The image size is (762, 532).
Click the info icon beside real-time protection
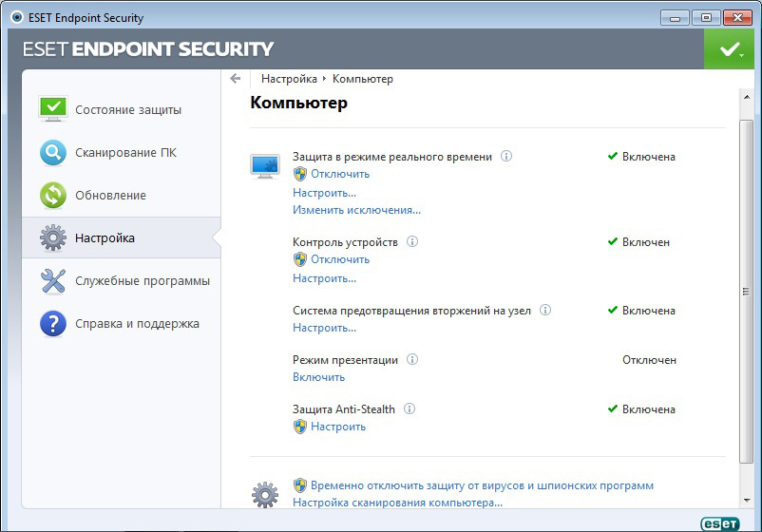tap(506, 156)
